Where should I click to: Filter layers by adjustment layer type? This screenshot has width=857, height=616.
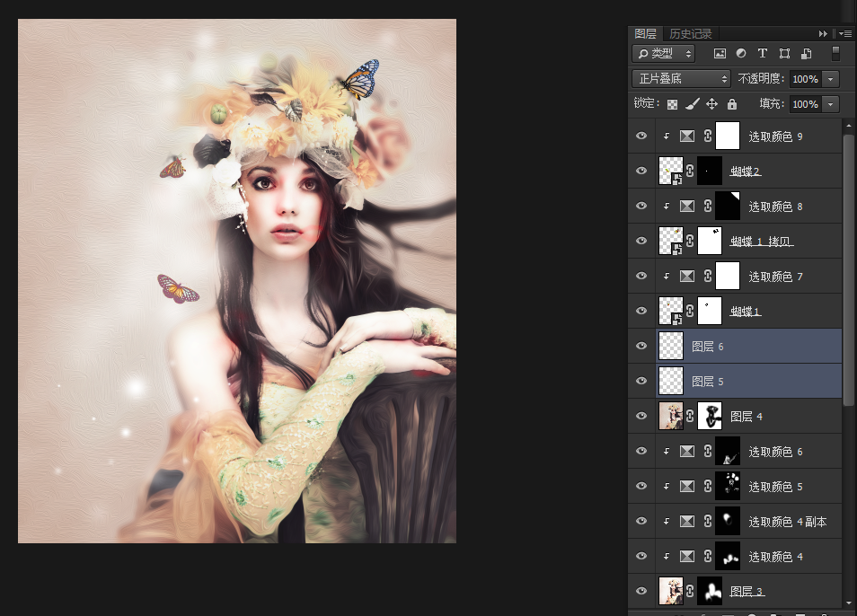pos(741,54)
